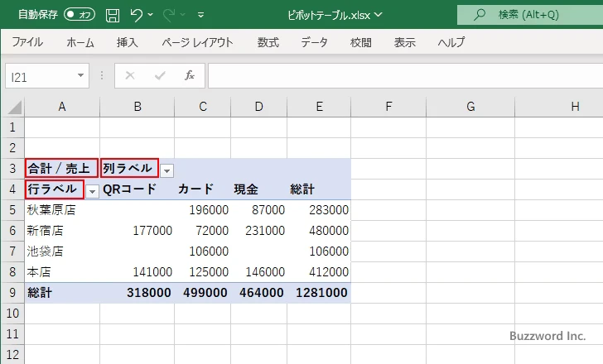Click the Insert Function fx icon
Image resolution: width=603 pixels, height=364 pixels.
coord(190,75)
